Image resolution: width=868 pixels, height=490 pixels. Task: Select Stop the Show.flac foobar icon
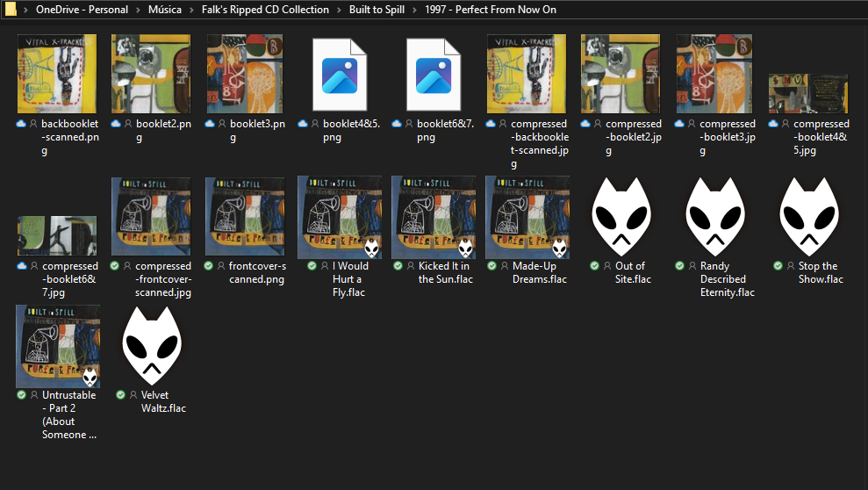pos(809,217)
